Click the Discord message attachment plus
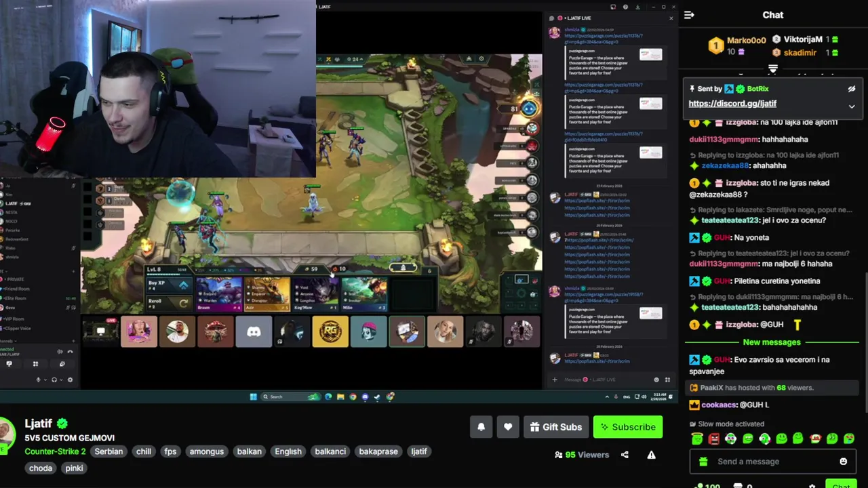 pos(555,380)
